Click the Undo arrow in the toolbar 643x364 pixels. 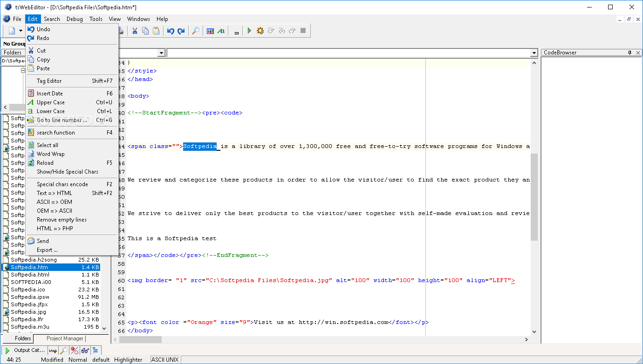pos(171,31)
